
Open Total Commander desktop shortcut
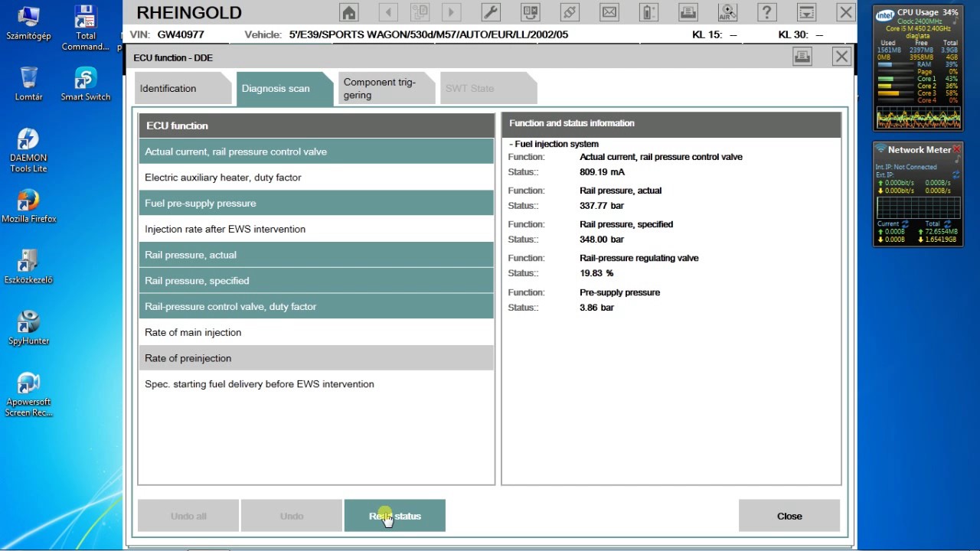86,28
